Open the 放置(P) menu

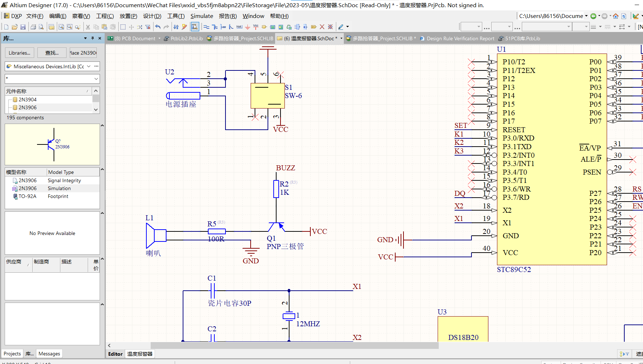point(128,16)
